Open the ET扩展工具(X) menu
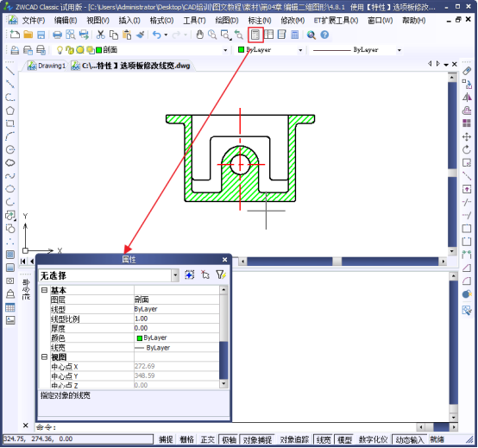Screen dimensions: 478x448 (x=336, y=21)
